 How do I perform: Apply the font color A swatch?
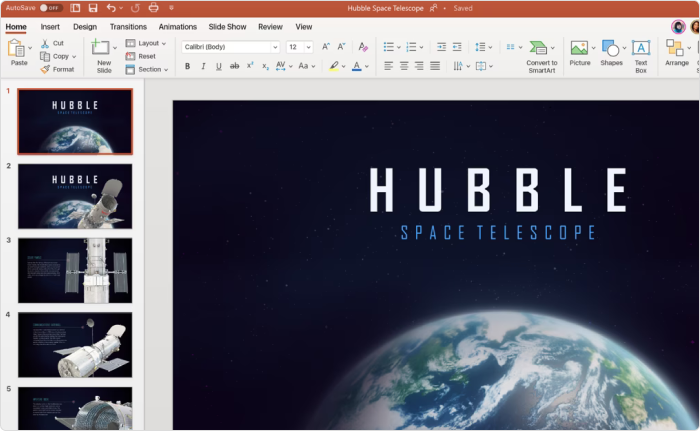356,66
